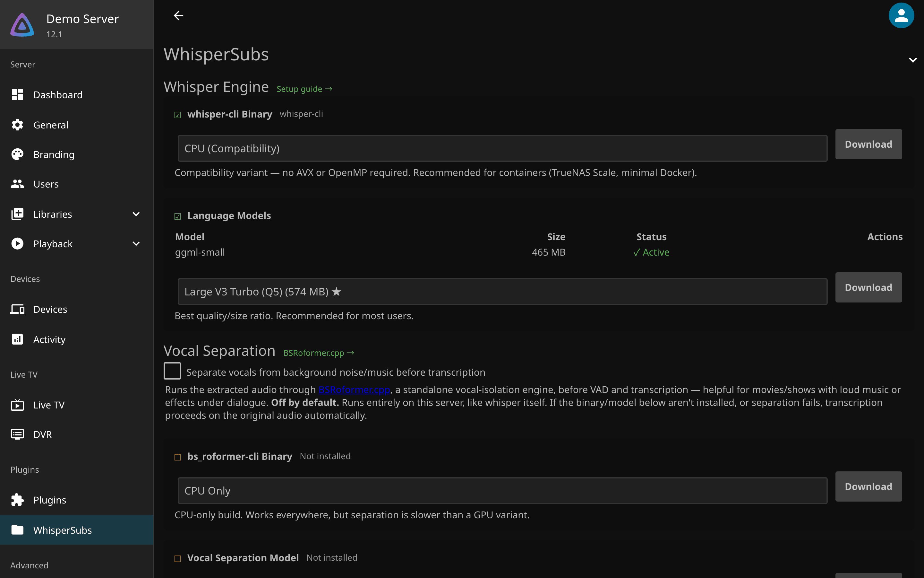Select WhisperSubs in the sidebar
This screenshot has width=924, height=578.
click(x=77, y=530)
